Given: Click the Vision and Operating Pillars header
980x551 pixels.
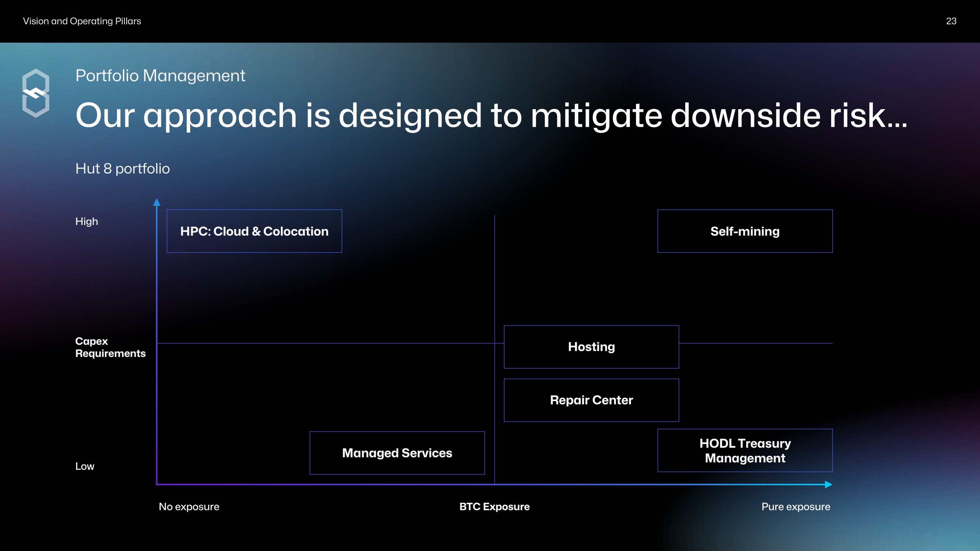Looking at the screenshot, I should [82, 21].
